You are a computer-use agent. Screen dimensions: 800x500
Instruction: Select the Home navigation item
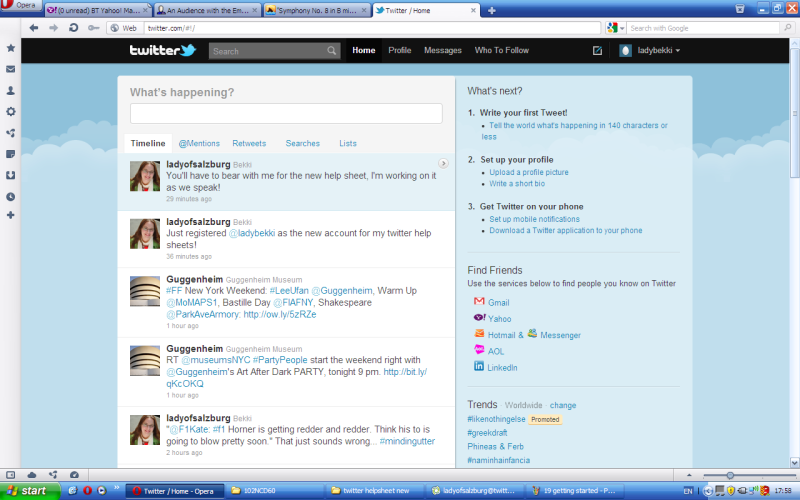point(363,51)
